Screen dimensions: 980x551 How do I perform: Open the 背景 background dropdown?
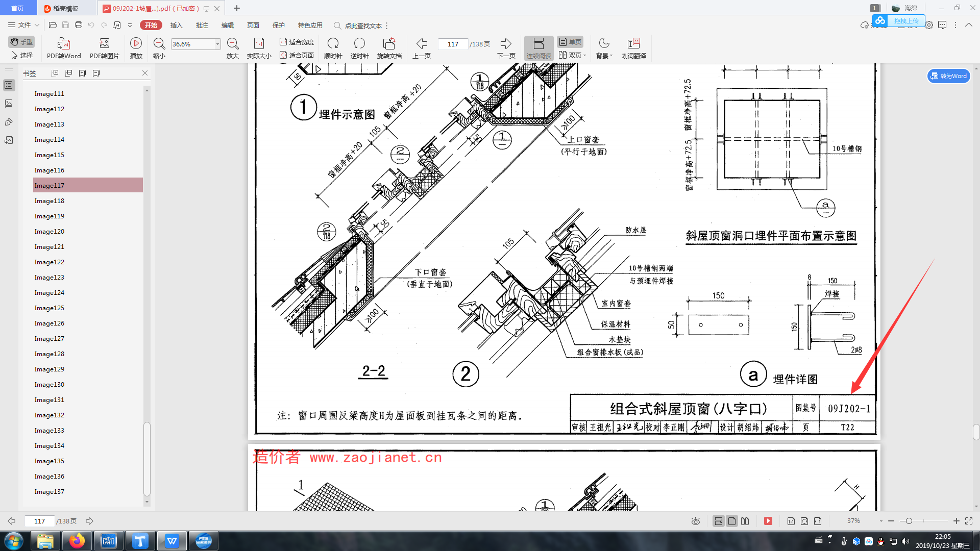pyautogui.click(x=604, y=48)
